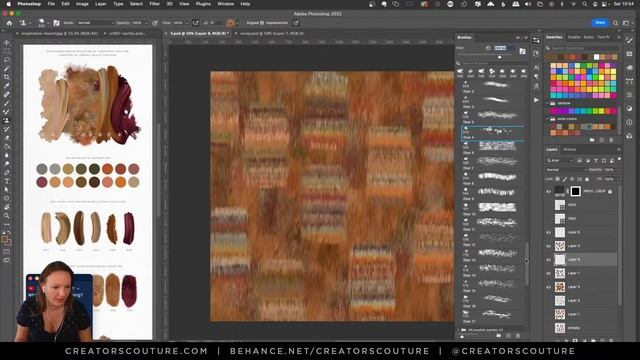Select the Horizontal Type tool
Screen dimensions: 640x360
[x=7, y=181]
